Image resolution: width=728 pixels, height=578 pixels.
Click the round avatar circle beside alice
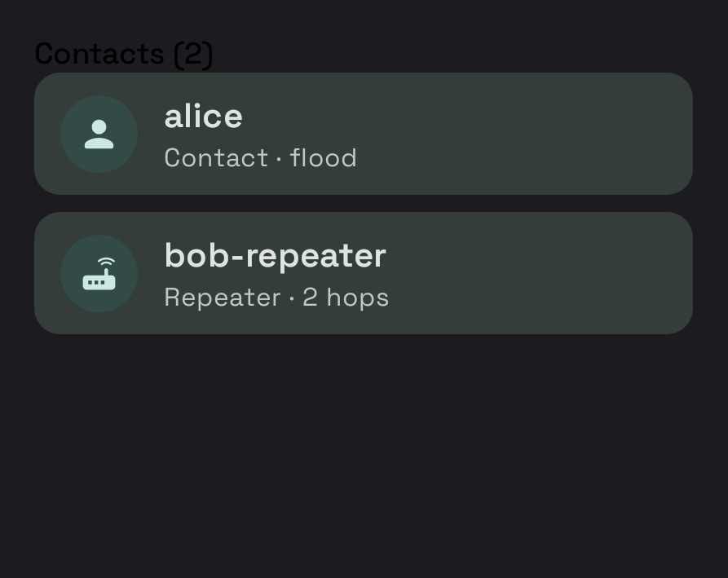point(99,135)
